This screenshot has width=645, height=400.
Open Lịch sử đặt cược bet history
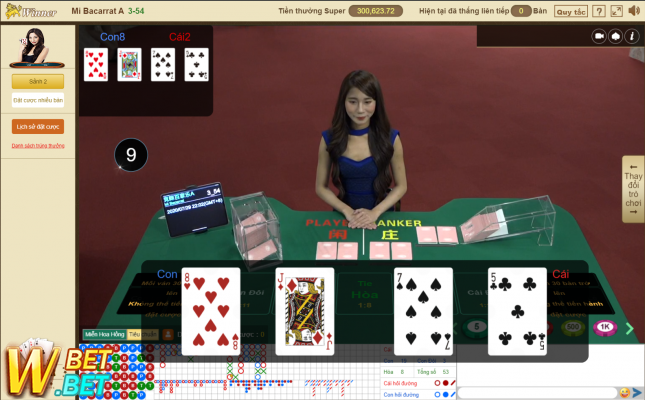pos(38,127)
